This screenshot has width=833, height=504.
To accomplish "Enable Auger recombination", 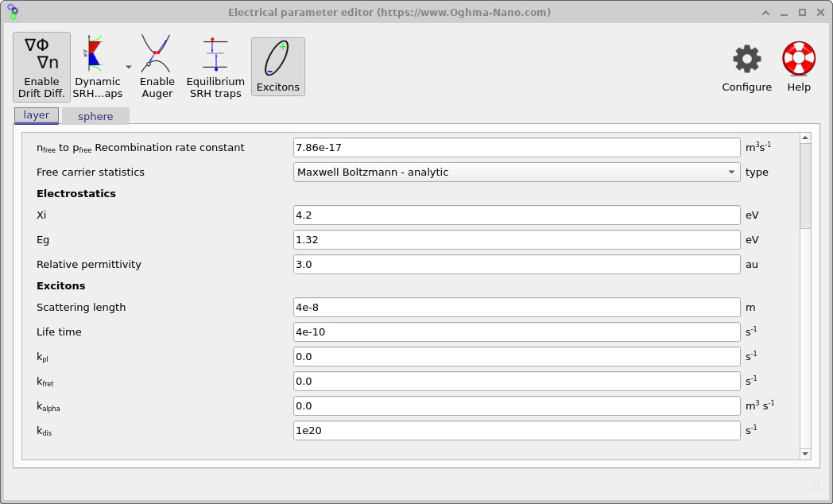I will 157,65.
